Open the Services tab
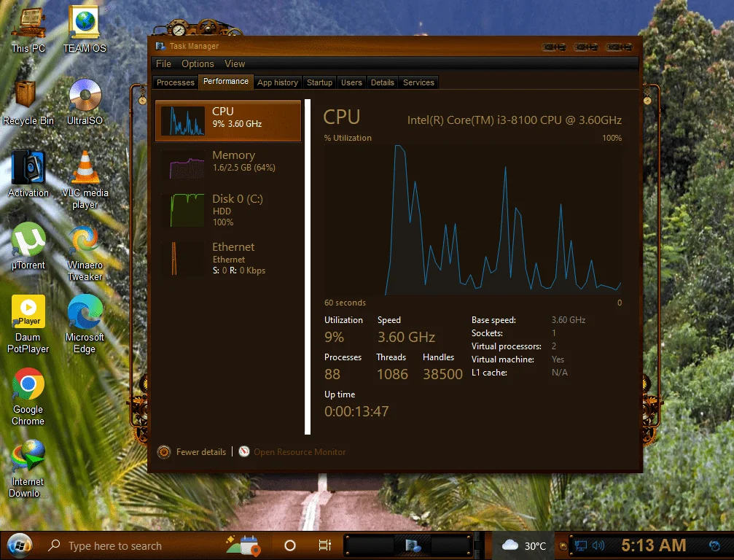 pyautogui.click(x=418, y=82)
